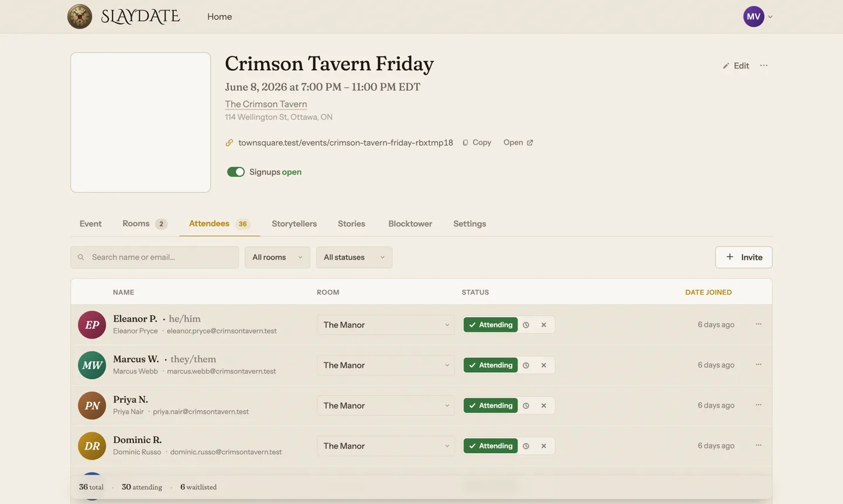Set Eleanor P. status to Attending
The width and height of the screenshot is (843, 504).
[x=491, y=325]
